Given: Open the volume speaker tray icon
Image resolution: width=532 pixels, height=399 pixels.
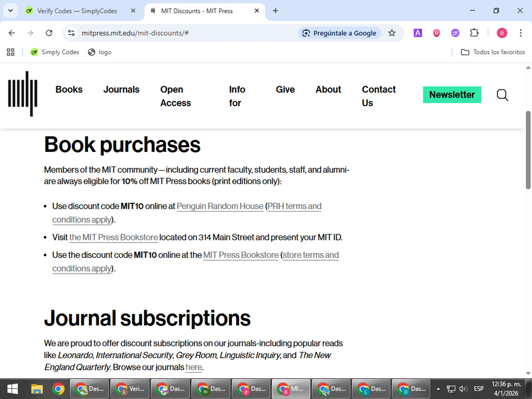Looking at the screenshot, I should pos(463,389).
